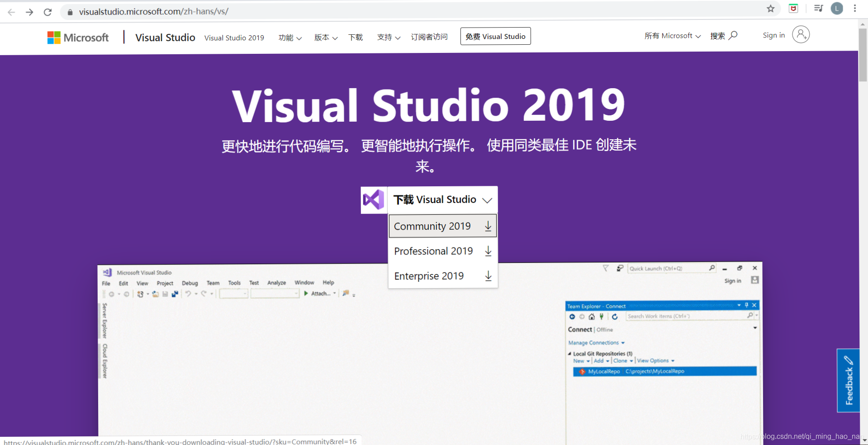Click the Visual Studio brand link
The image size is (868, 445).
tap(165, 38)
